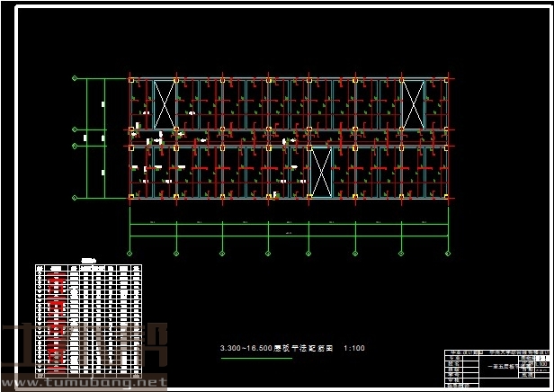Viewport: 554px width, 392px height.
Task: Click the top-right crossed stairwell opening
Action: [x=413, y=104]
